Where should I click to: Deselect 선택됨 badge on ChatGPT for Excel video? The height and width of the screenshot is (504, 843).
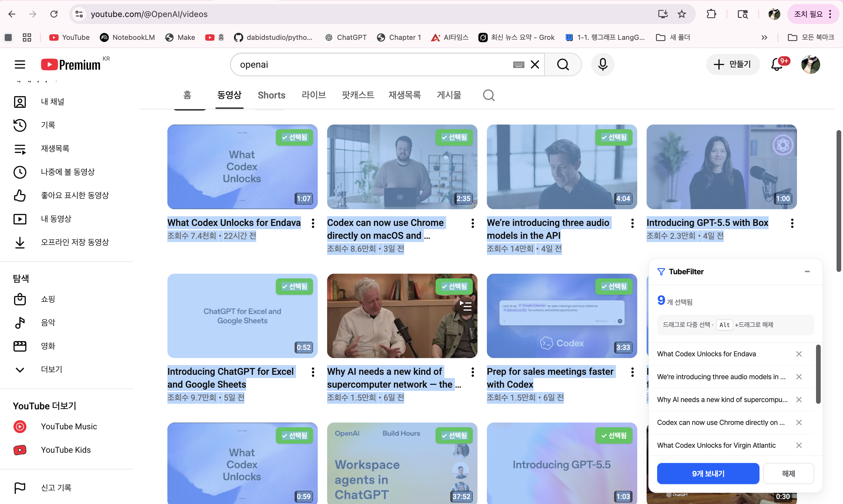[x=294, y=286]
